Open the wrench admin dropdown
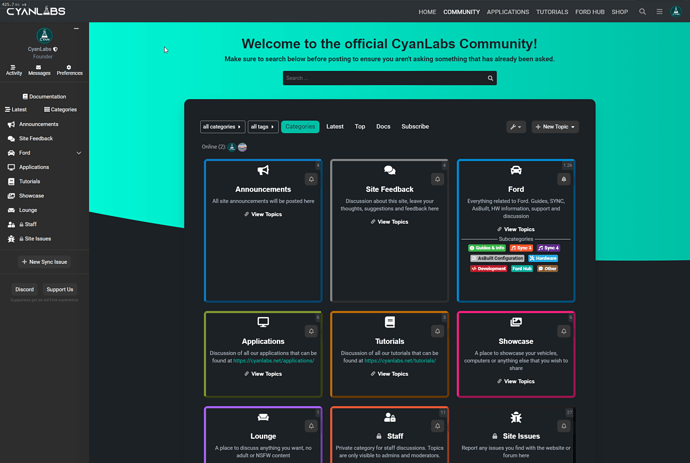 (x=516, y=127)
